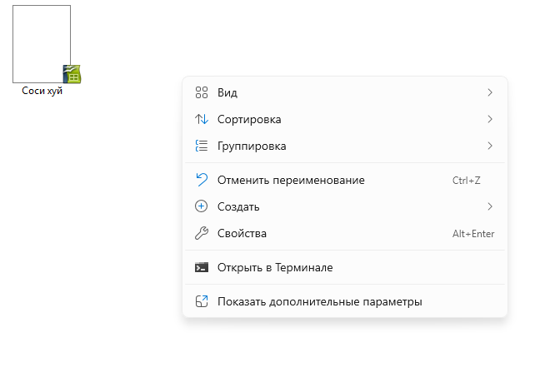Click the file name under the desktop thumbnail
The width and height of the screenshot is (560, 392).
(42, 91)
